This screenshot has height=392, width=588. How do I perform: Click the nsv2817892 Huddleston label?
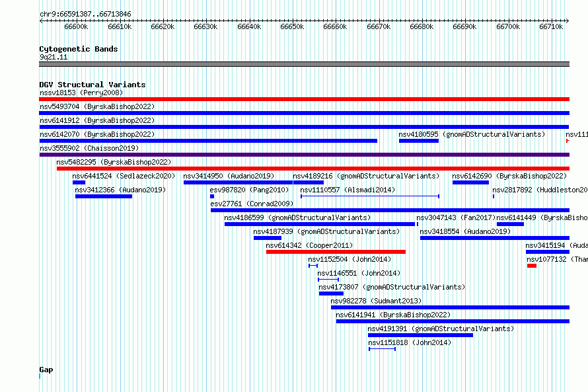coord(540,190)
